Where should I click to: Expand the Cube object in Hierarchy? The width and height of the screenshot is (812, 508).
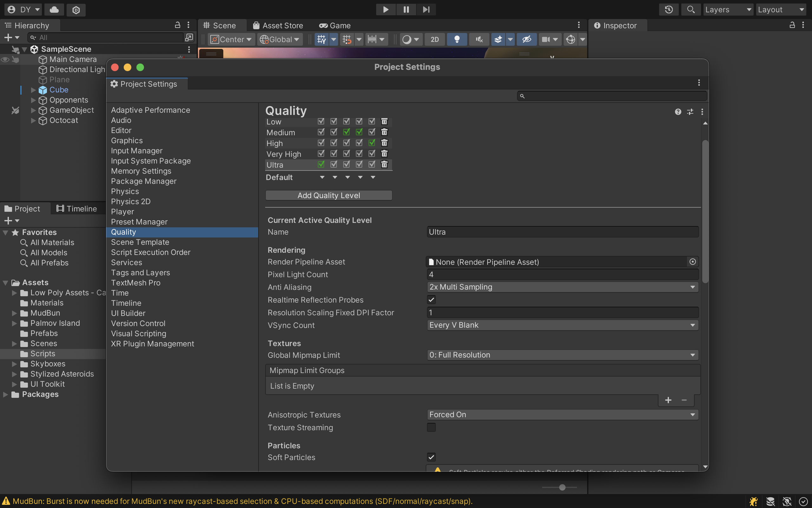33,90
